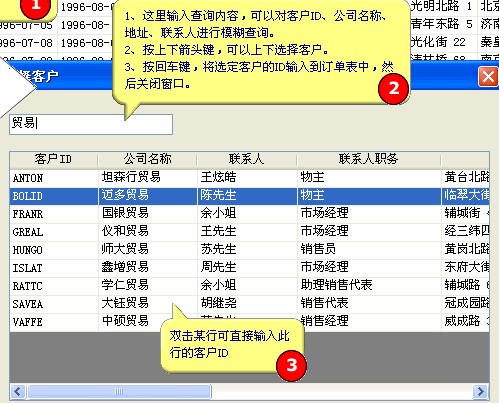The image size is (499, 403).
Task: Close the customer selection window
Action: [x=488, y=77]
